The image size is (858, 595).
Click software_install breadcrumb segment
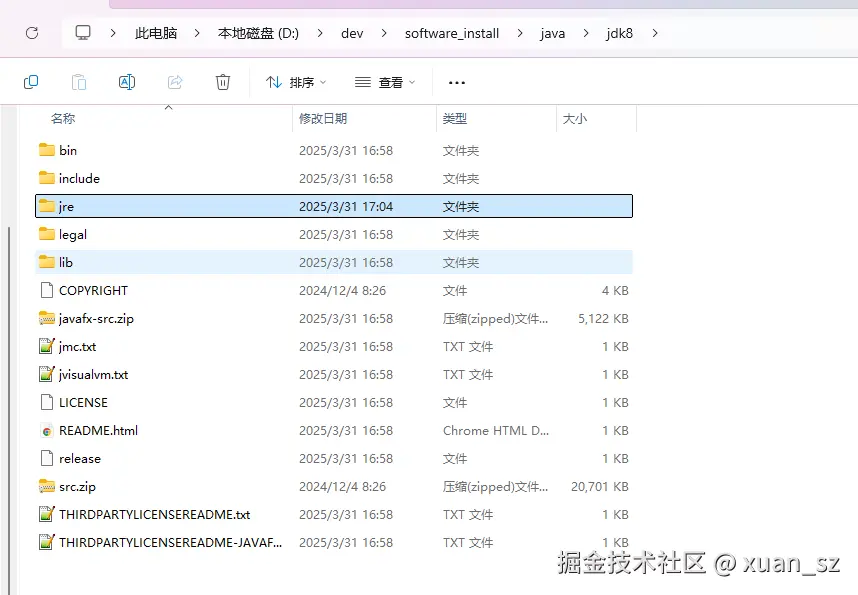452,33
